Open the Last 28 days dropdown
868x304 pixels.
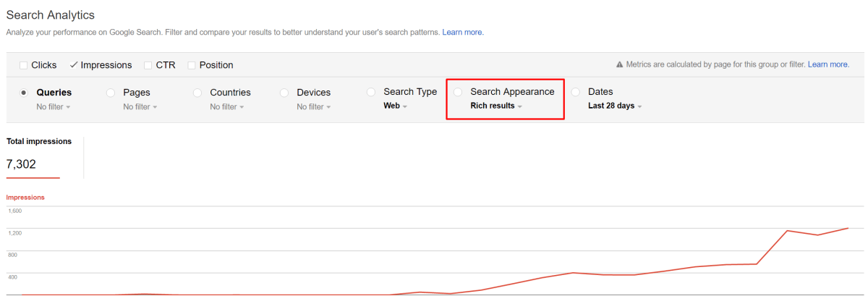[615, 106]
